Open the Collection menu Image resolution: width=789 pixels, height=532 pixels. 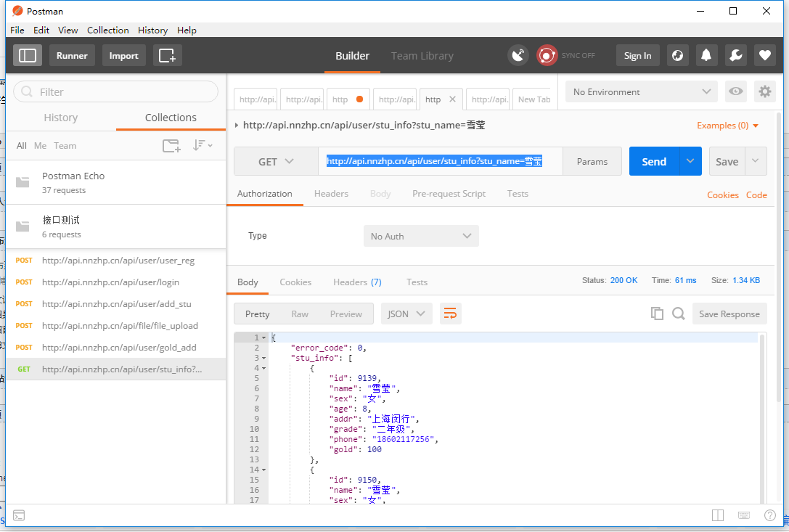107,30
